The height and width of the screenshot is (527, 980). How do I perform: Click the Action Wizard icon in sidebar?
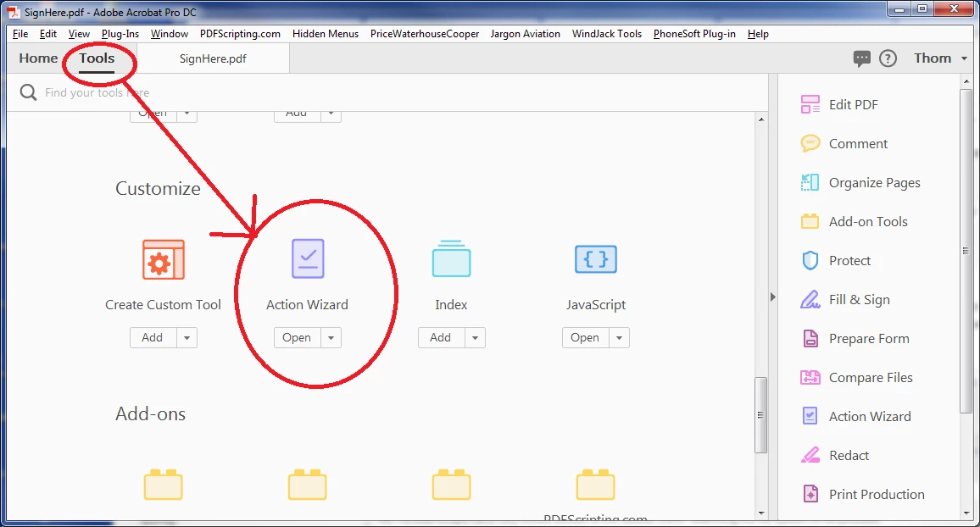[810, 416]
